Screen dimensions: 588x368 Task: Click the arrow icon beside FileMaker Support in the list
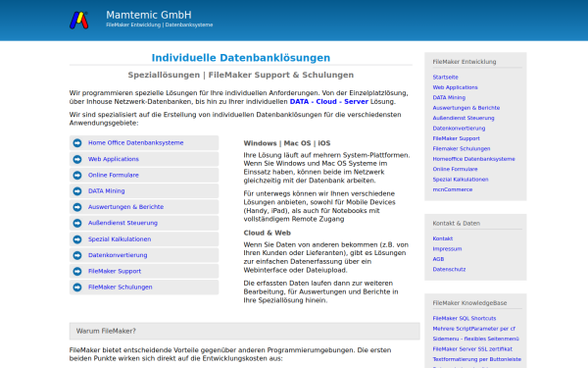tap(77, 271)
